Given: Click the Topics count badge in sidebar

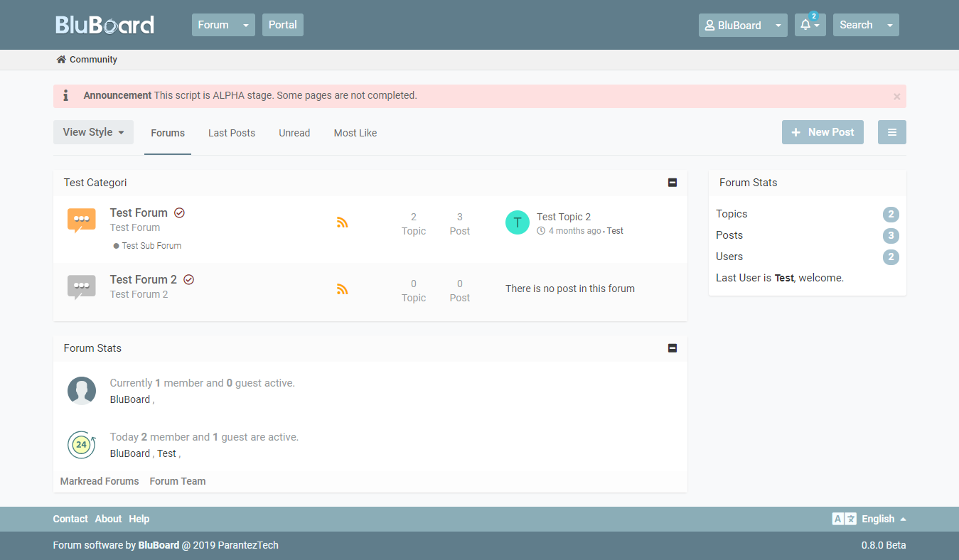Looking at the screenshot, I should 891,215.
